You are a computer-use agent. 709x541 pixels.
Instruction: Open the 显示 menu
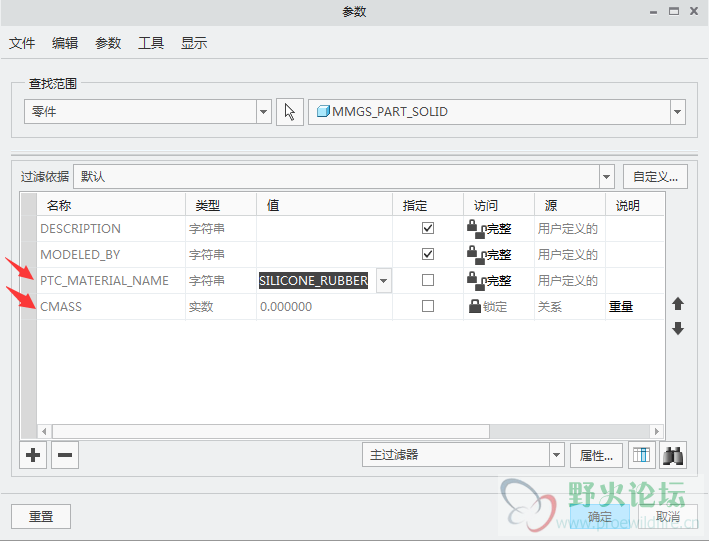pos(194,43)
